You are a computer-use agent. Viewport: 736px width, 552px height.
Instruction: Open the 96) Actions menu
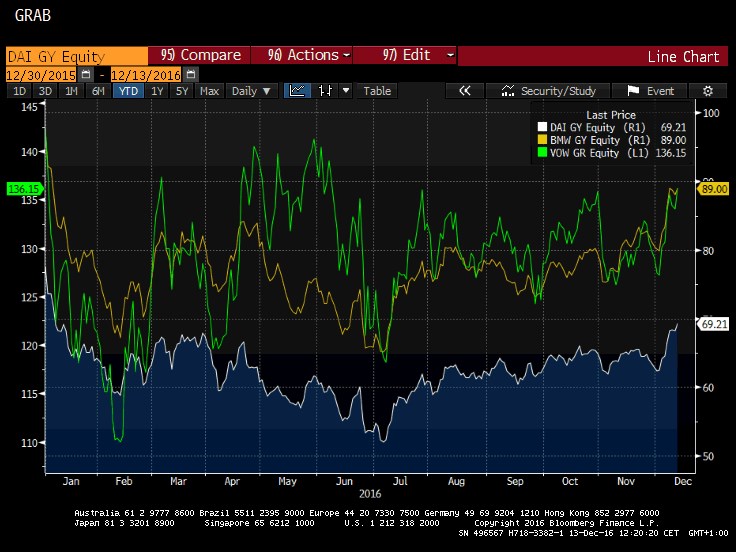tap(302, 55)
